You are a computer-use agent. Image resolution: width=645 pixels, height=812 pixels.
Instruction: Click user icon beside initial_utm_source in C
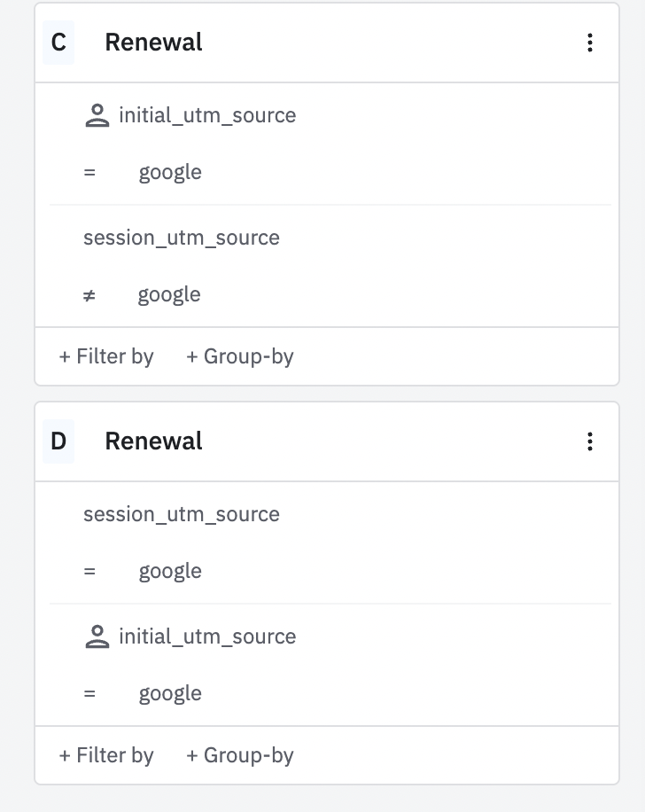coord(97,115)
